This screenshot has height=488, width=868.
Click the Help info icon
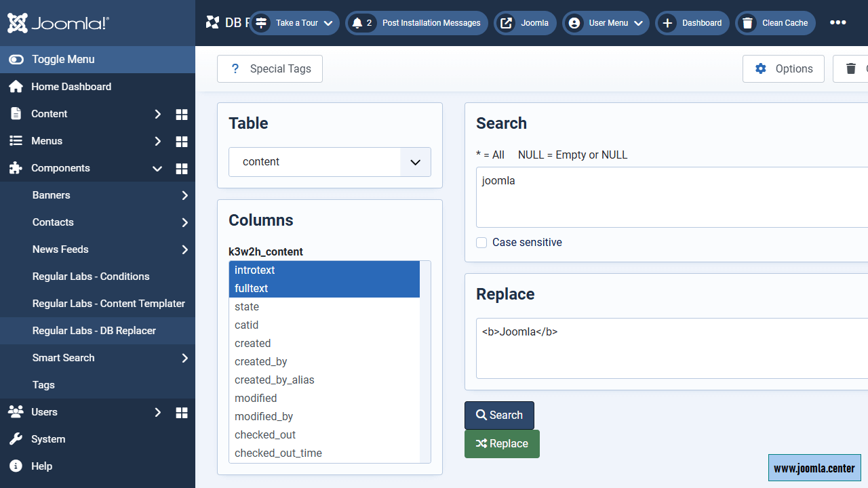[x=16, y=466]
